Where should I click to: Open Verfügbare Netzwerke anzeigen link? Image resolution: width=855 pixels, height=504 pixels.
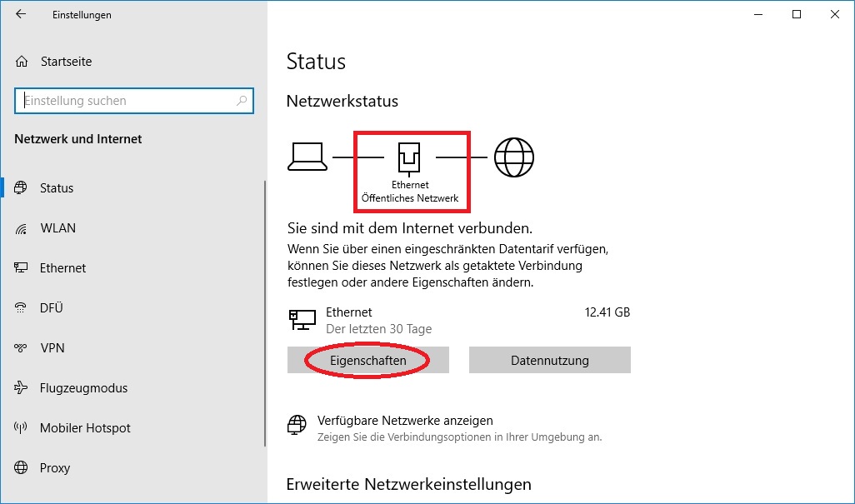click(x=405, y=421)
